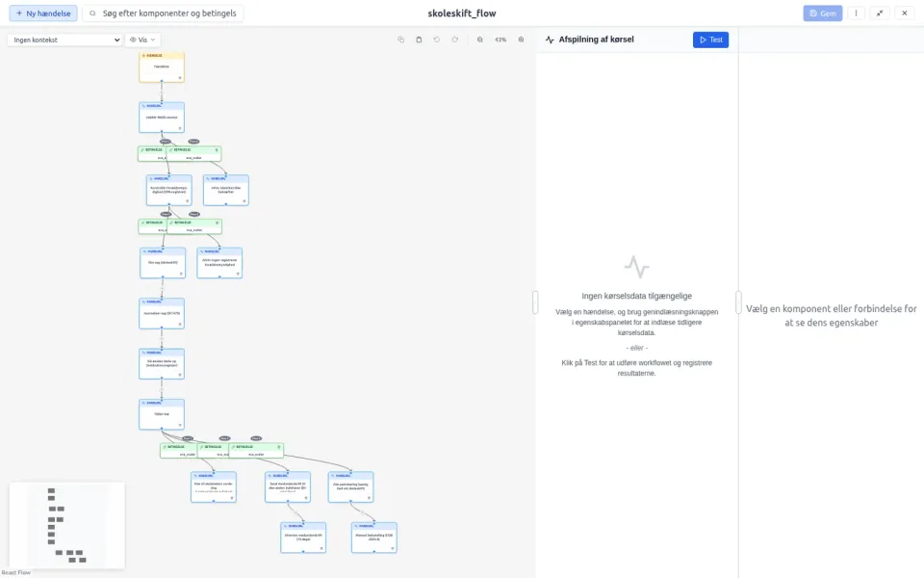The image size is (924, 578).
Task: Select the Afvent medunderskrift action node
Action: (x=303, y=538)
